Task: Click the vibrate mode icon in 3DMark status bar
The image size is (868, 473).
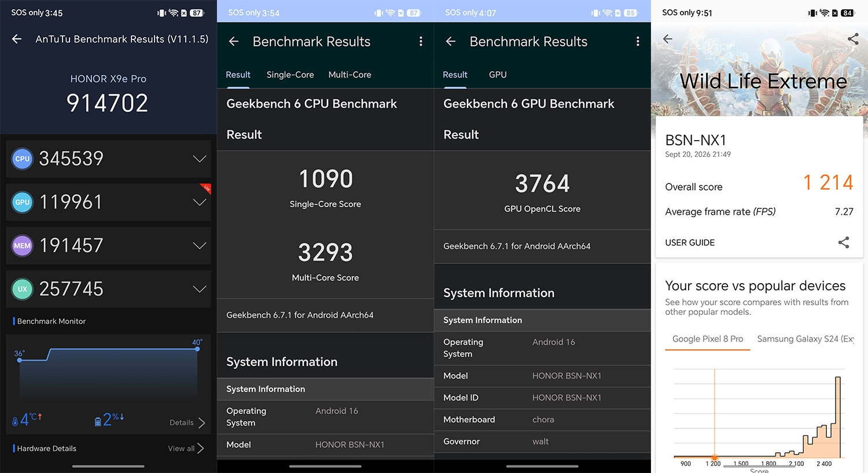Action: [x=812, y=13]
